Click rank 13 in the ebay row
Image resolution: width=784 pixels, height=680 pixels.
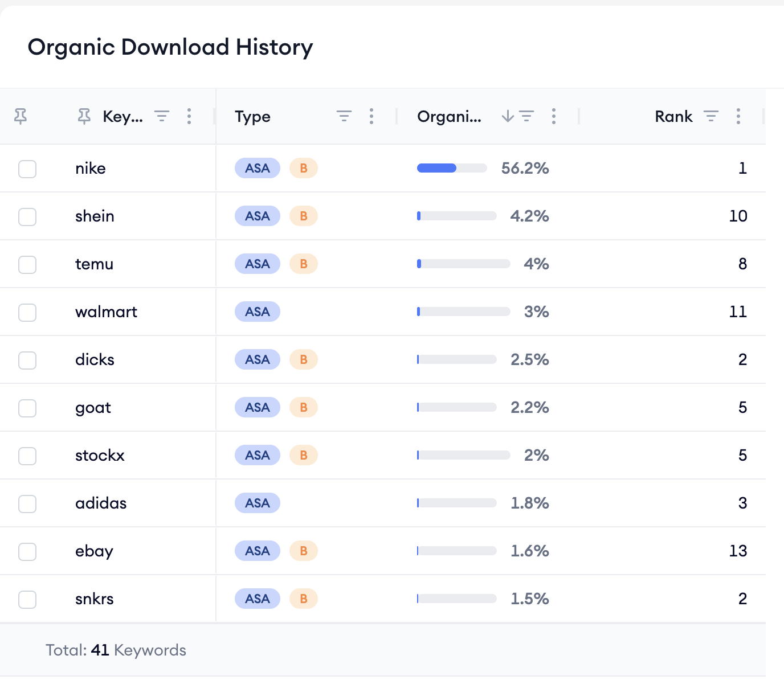pos(738,551)
